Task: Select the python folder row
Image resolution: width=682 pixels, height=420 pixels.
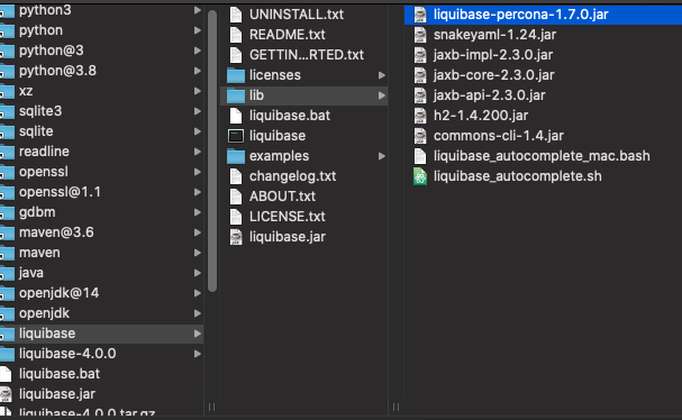Action: (x=102, y=30)
